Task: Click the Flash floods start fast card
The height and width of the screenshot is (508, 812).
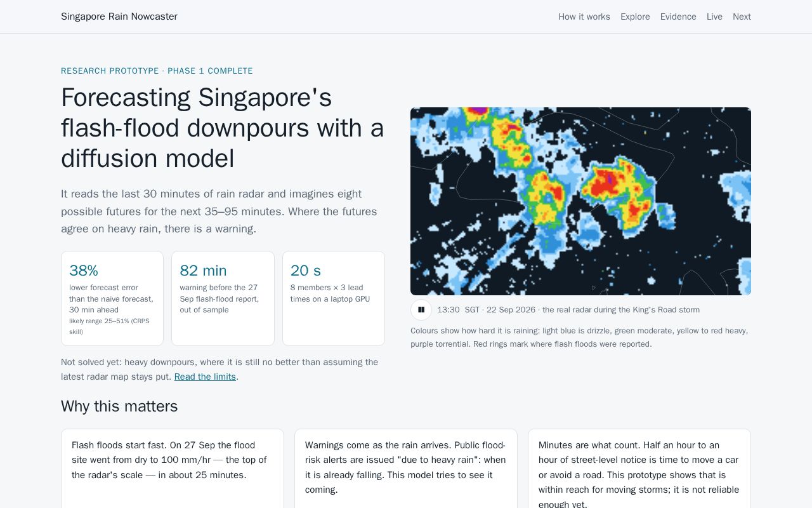Action: point(173,469)
